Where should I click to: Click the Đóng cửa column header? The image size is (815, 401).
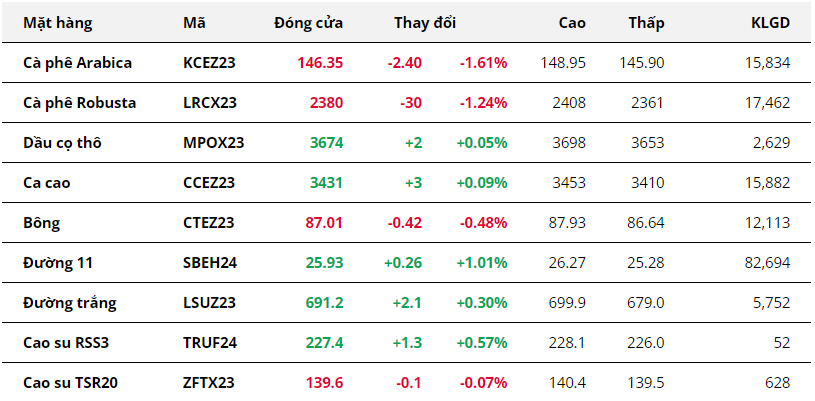[308, 22]
